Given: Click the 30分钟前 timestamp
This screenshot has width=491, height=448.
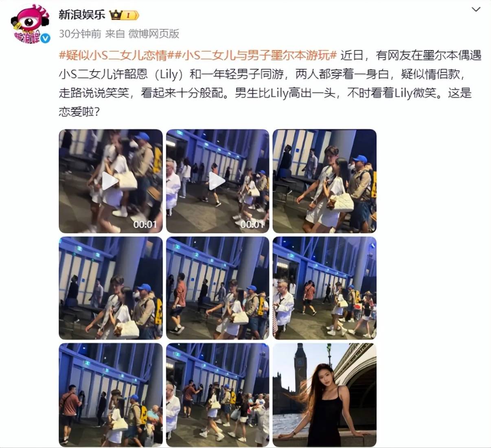Looking at the screenshot, I should (x=80, y=34).
